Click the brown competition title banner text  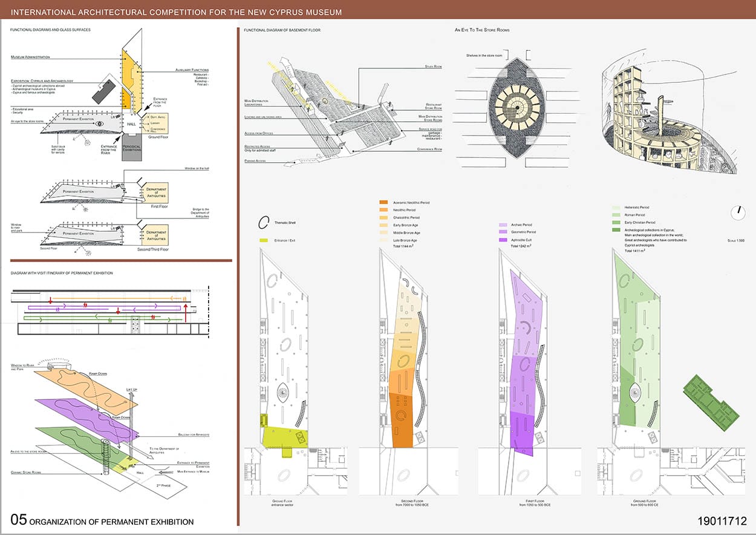point(176,12)
